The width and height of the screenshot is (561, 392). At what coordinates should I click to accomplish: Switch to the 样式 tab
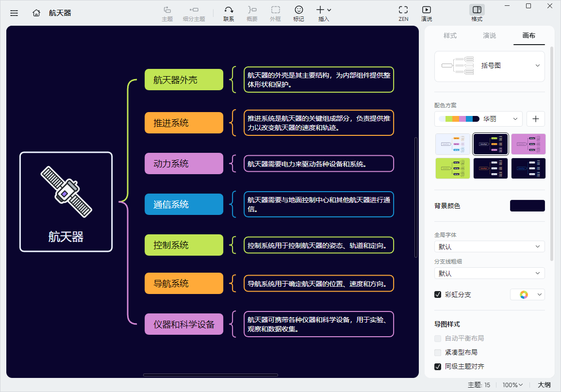(450, 35)
